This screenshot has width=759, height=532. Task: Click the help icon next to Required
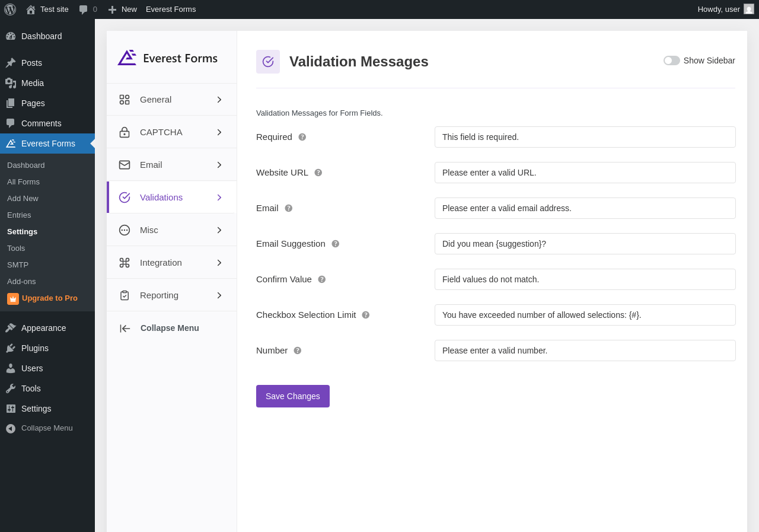click(302, 137)
